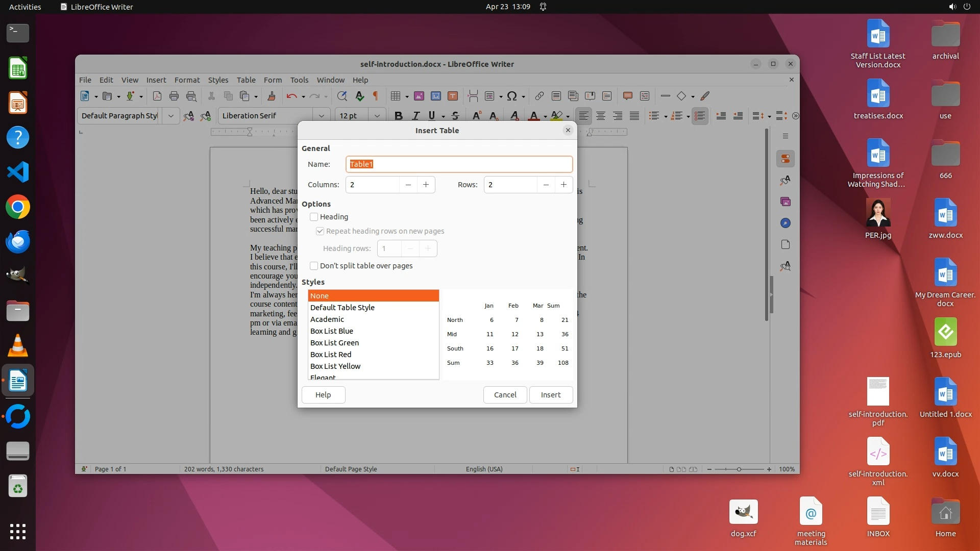Click the zoom slider in status bar
Viewport: 980px width, 551px height.
739,469
